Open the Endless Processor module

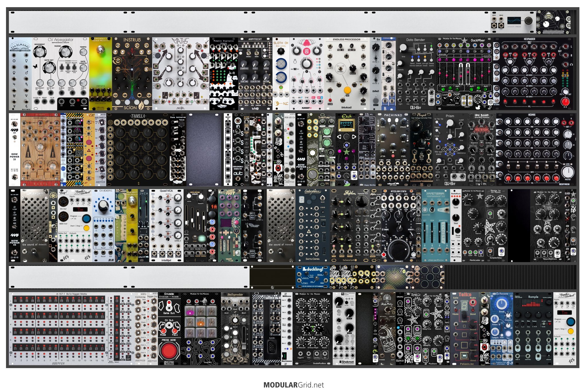click(x=347, y=74)
